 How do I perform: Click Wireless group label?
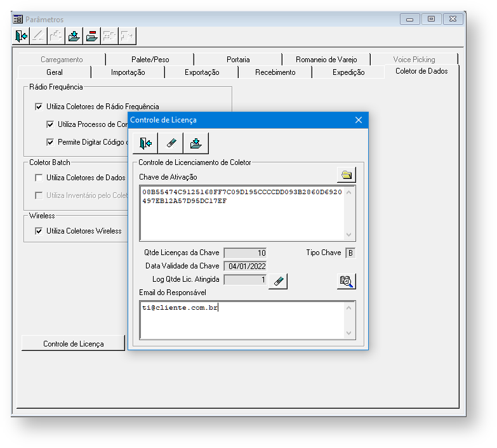(42, 216)
